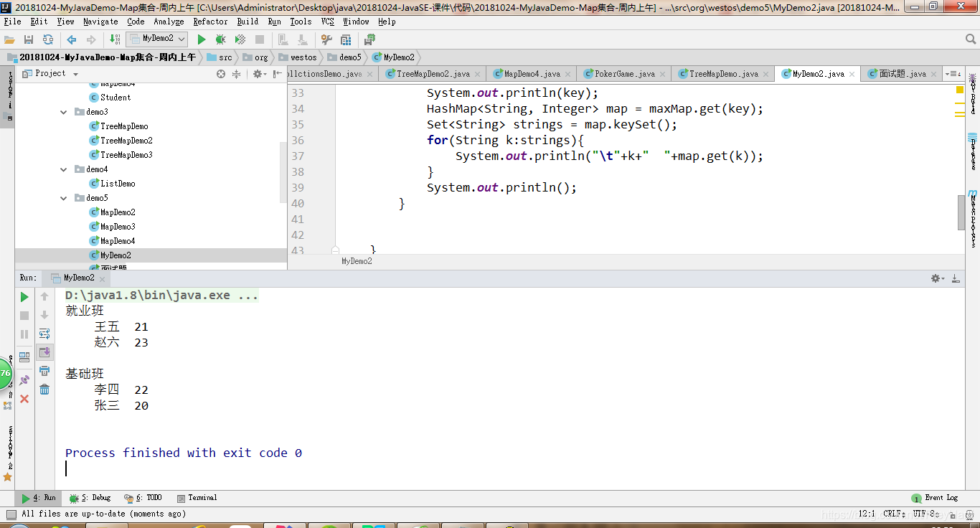Hide the Project tool window

(x=276, y=74)
